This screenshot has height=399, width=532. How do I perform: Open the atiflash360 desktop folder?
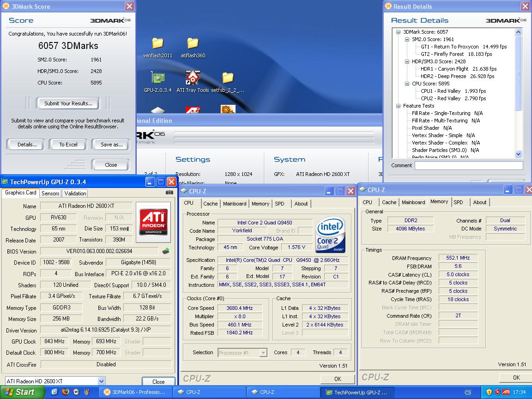tap(193, 47)
